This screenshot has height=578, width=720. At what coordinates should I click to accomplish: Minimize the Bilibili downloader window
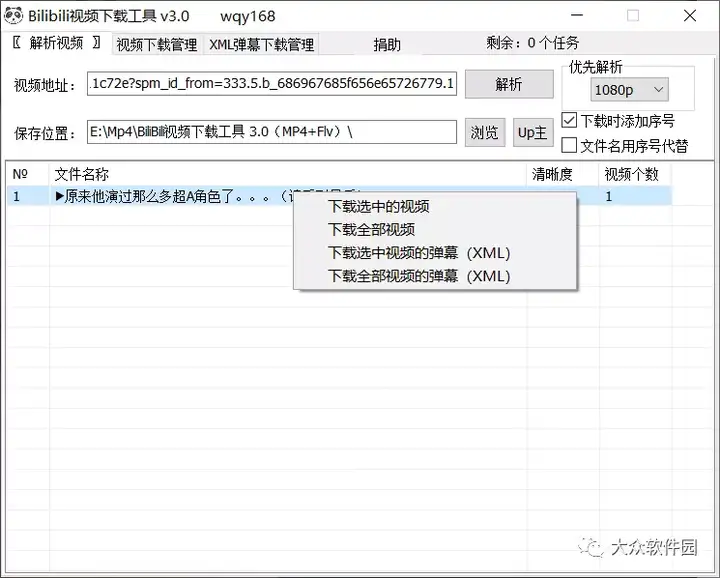click(x=577, y=16)
